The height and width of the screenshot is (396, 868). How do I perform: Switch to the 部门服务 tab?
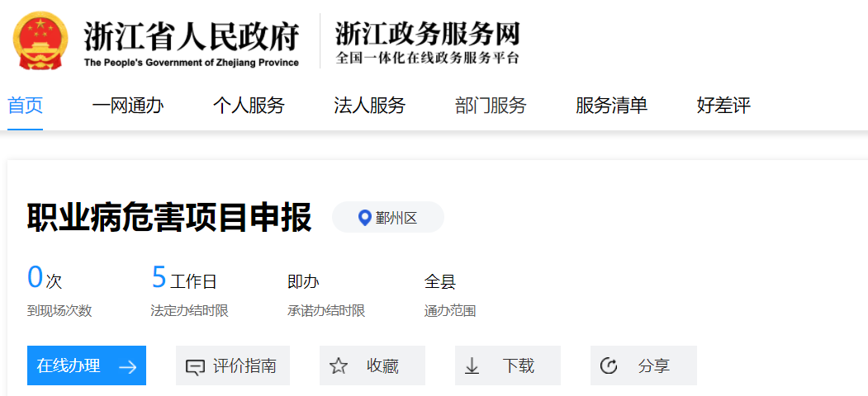coord(491,106)
